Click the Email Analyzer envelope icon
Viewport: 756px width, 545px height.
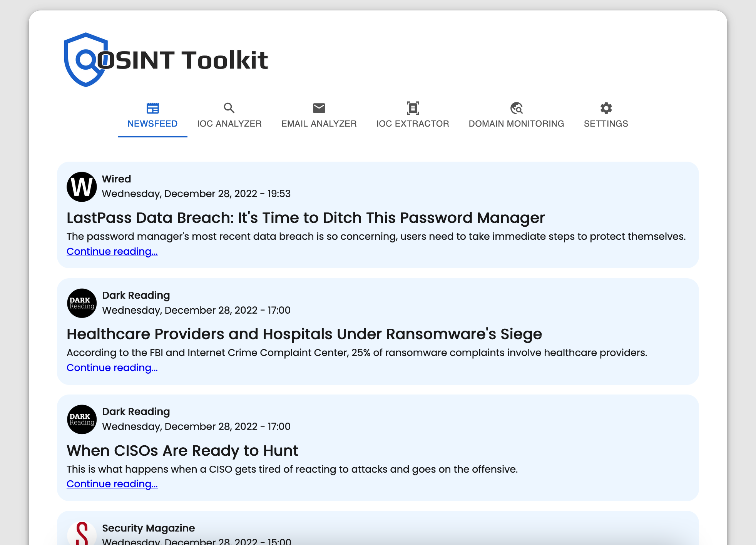(x=319, y=108)
